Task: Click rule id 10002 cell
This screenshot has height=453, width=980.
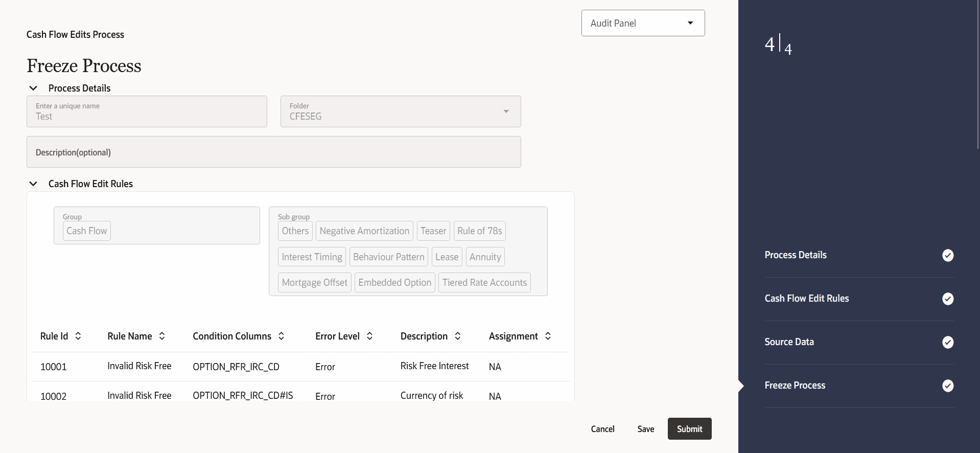Action: [54, 396]
